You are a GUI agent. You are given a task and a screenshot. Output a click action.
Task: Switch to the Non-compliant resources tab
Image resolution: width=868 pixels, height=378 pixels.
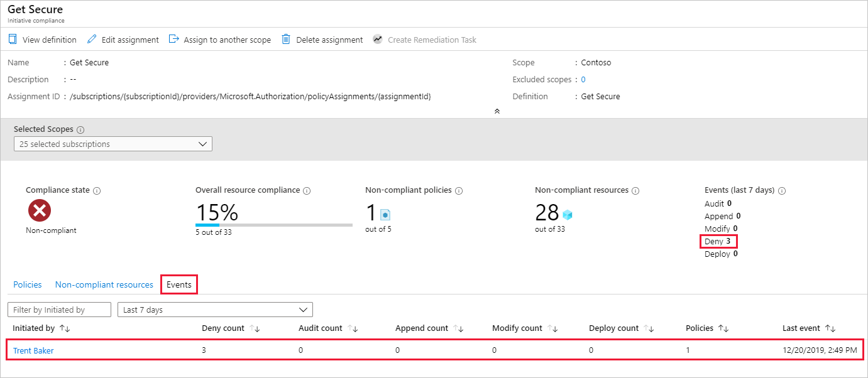coord(104,284)
